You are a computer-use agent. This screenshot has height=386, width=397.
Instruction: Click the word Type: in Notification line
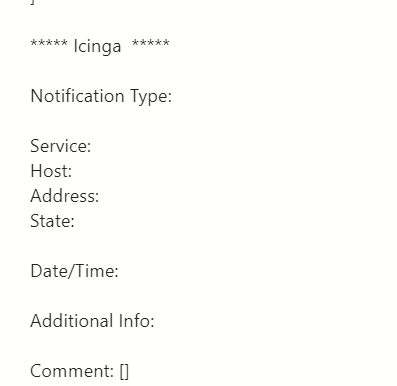(151, 97)
